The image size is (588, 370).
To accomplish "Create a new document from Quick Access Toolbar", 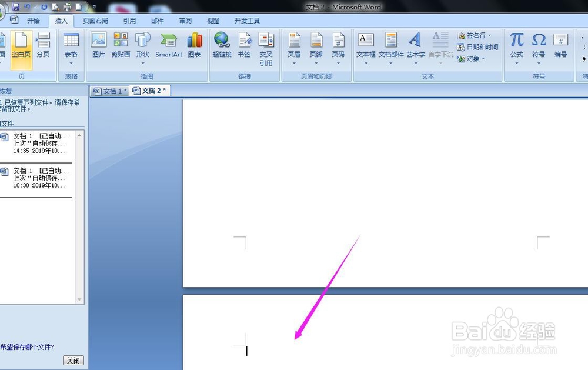I will tap(78, 6).
